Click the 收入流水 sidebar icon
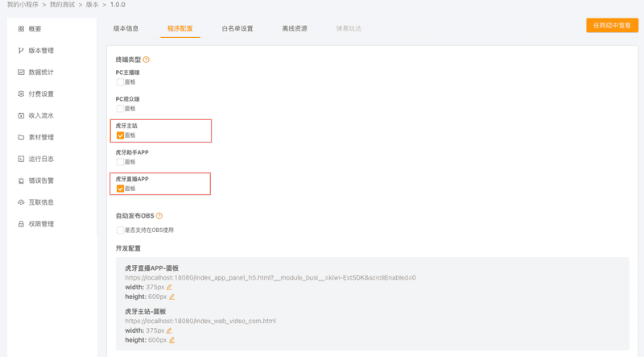Screen dimensions: 644x357 [21, 115]
